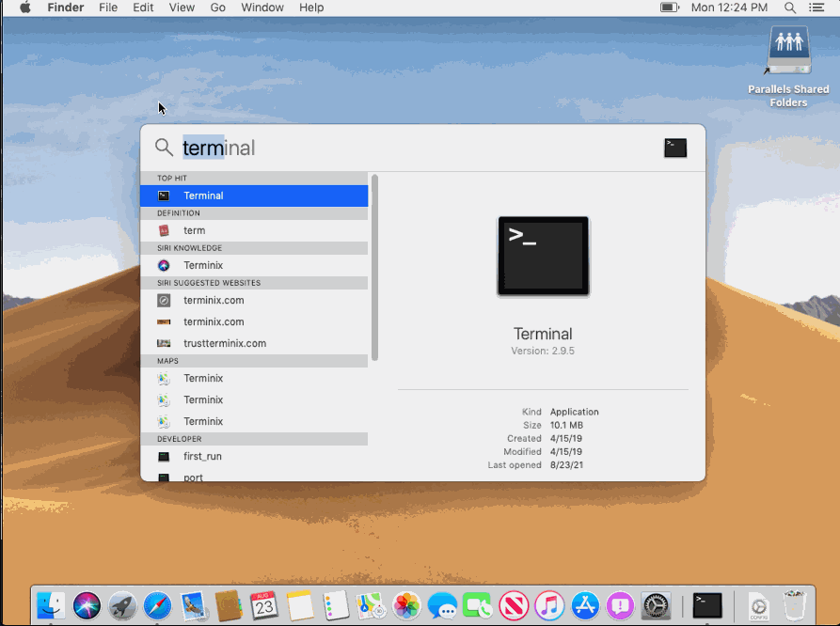Click the Spotlight magnifier icon in search bar
The height and width of the screenshot is (626, 840).
164,148
